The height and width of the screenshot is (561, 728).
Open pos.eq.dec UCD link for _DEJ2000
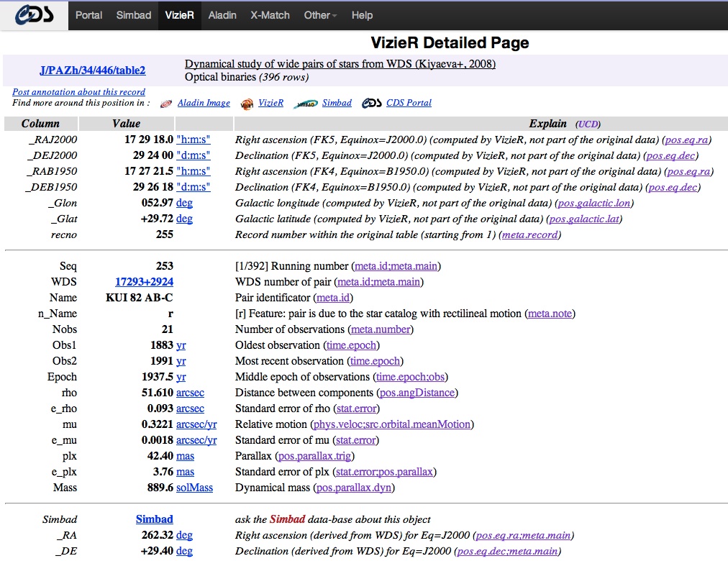[671, 155]
